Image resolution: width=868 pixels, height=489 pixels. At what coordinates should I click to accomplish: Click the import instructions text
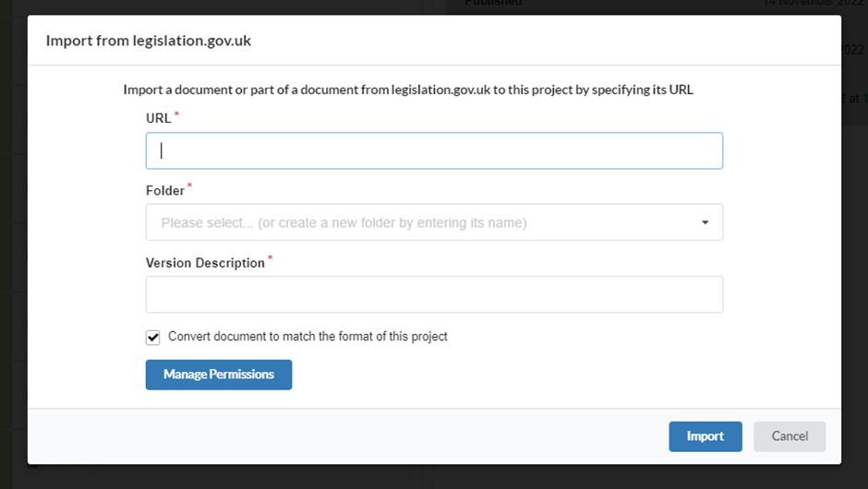point(408,89)
